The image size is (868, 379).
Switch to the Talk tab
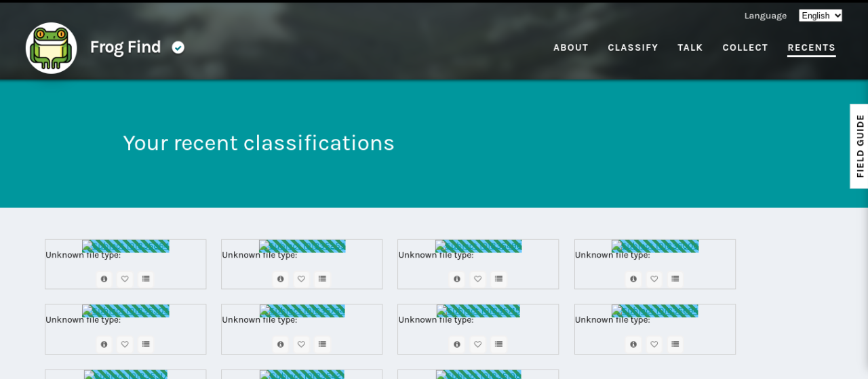(x=690, y=47)
